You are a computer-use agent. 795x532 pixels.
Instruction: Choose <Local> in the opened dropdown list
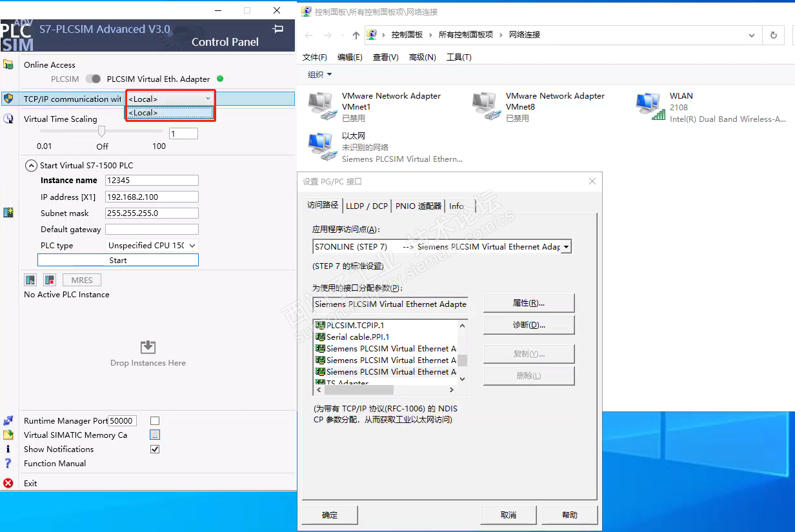[170, 113]
